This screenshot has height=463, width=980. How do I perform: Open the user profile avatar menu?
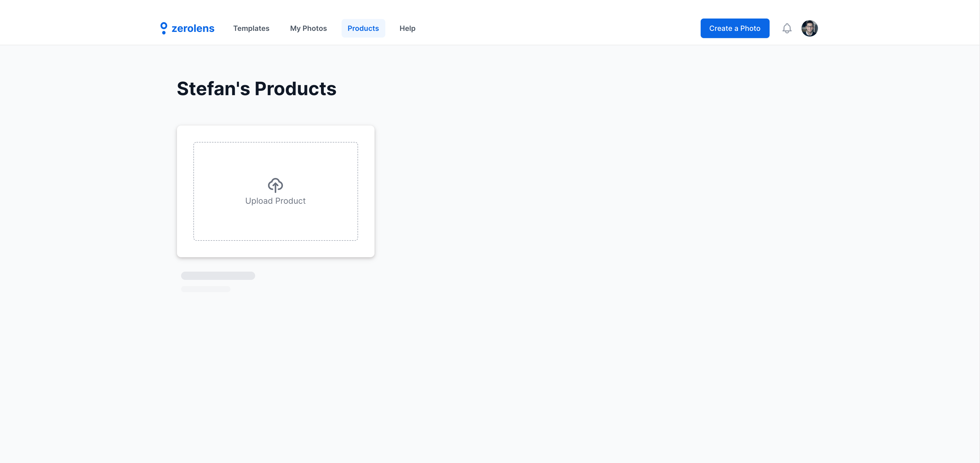pyautogui.click(x=809, y=28)
